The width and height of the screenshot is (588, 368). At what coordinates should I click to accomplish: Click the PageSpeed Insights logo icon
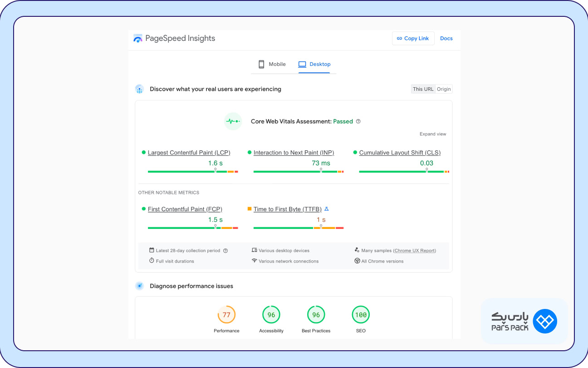pyautogui.click(x=138, y=39)
